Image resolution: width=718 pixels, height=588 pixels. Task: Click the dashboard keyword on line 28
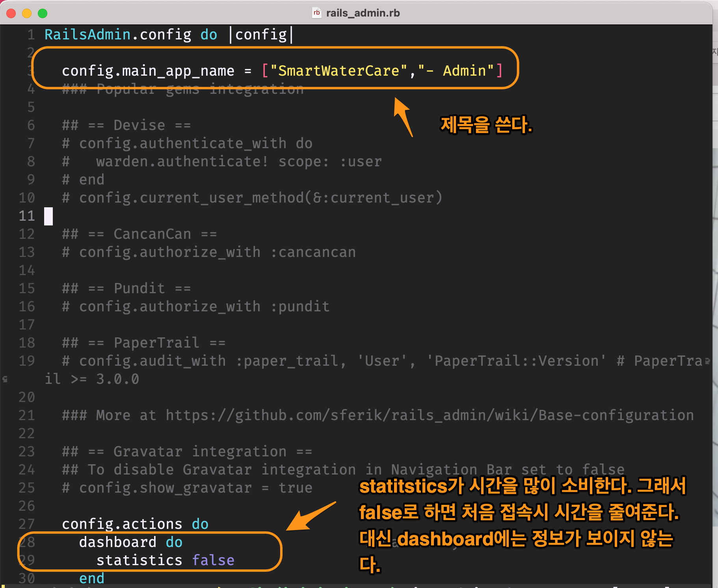click(x=117, y=542)
